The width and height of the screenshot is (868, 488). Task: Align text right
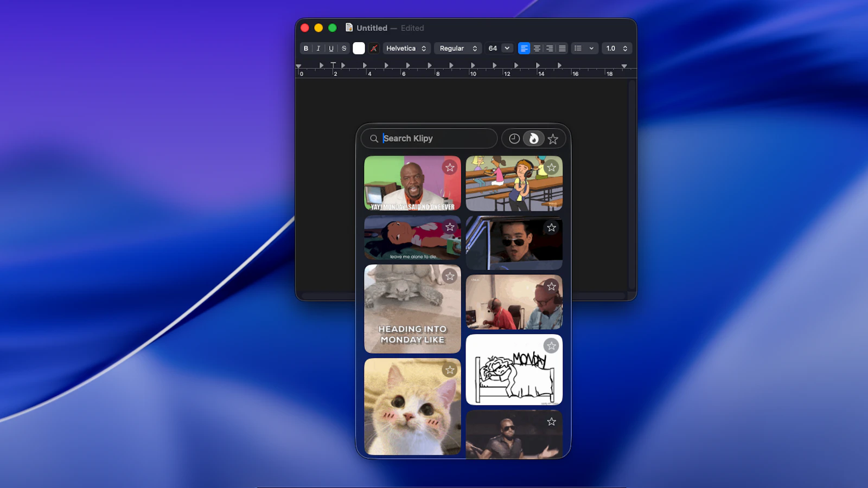pos(550,48)
